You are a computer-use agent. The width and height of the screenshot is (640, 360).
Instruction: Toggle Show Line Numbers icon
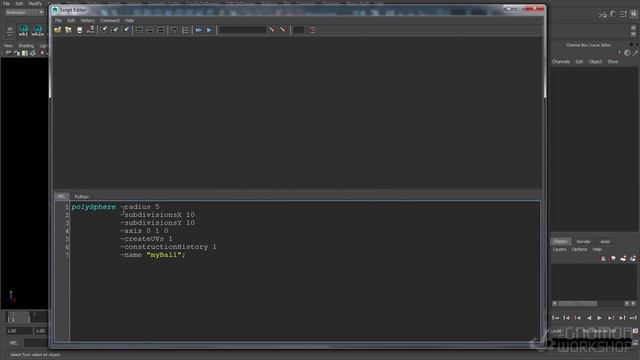click(x=185, y=30)
